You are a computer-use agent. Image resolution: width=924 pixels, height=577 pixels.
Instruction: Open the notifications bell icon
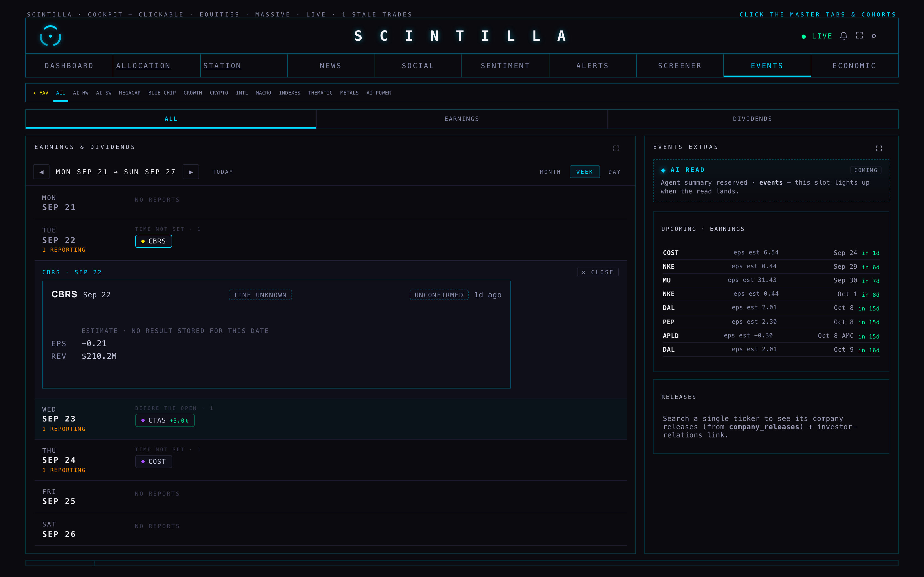(x=843, y=36)
